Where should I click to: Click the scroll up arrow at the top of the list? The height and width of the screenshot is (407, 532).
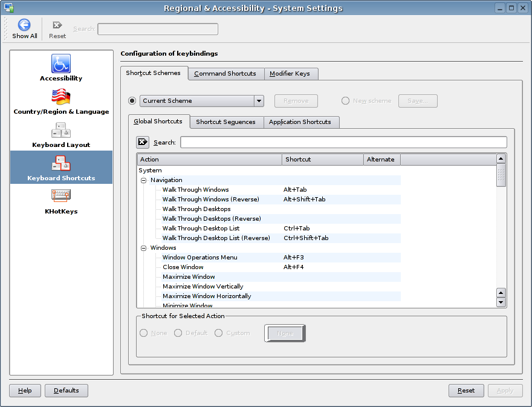501,158
